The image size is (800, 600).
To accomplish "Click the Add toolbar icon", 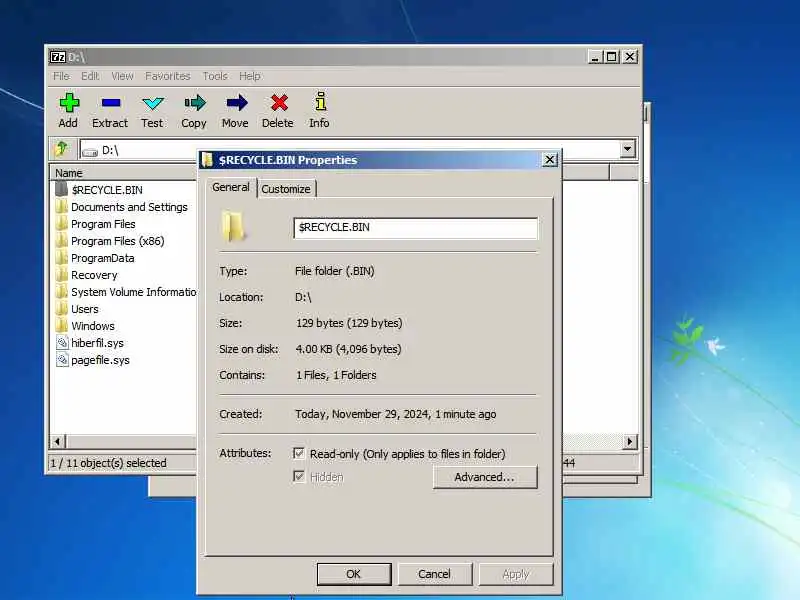I will [68, 103].
